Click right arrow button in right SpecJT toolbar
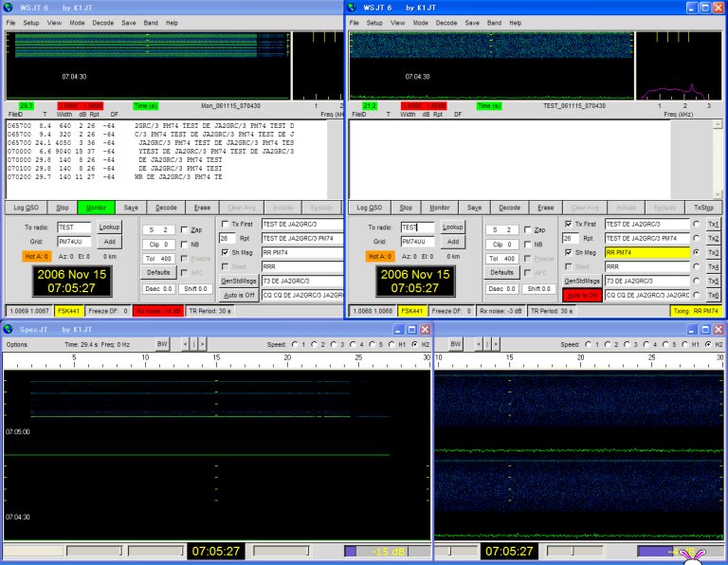 tap(496, 344)
